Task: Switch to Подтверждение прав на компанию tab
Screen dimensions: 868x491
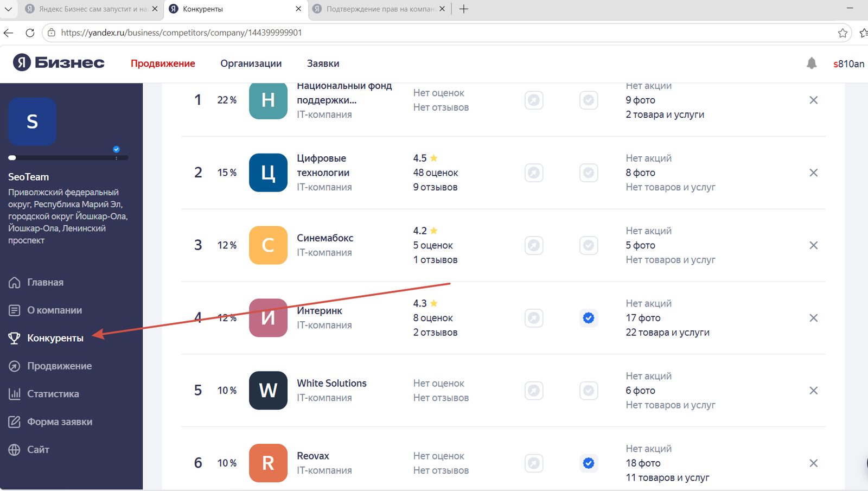Action: pos(380,9)
